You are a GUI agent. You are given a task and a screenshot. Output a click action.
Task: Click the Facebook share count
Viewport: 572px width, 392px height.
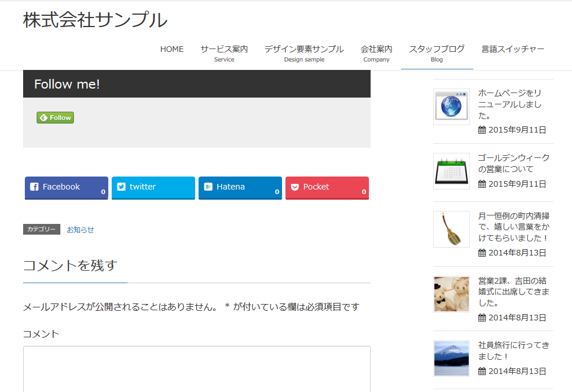click(103, 192)
